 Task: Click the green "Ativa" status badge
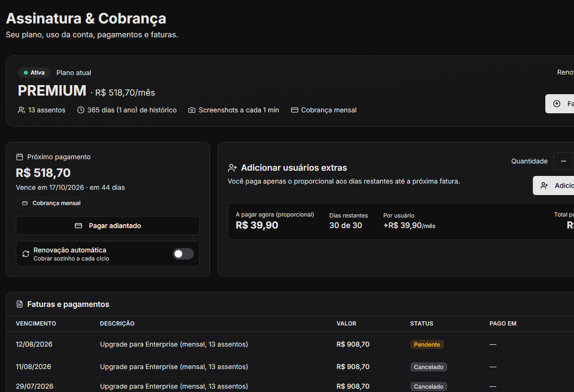(34, 73)
